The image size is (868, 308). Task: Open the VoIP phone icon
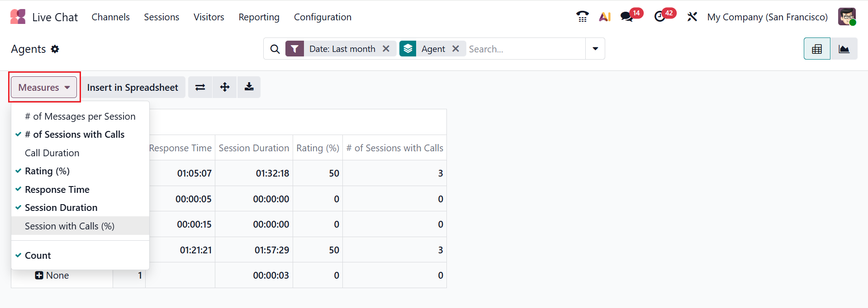coord(582,17)
